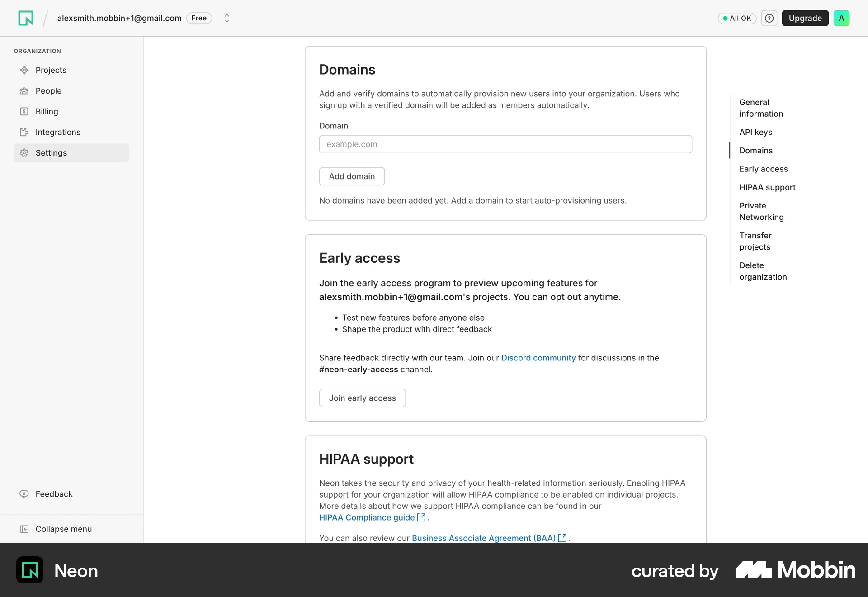Viewport: 868px width, 597px height.
Task: Jump to Domains section anchor
Action: tap(756, 151)
